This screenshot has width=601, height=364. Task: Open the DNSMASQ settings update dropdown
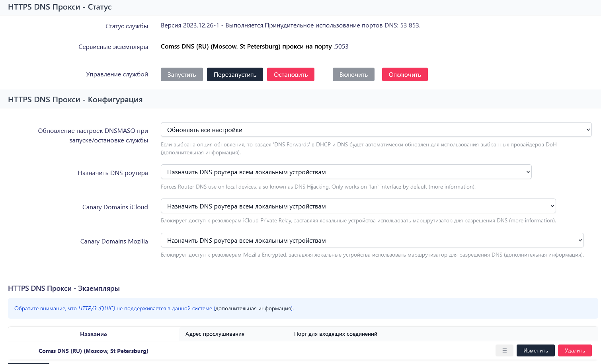coord(376,130)
